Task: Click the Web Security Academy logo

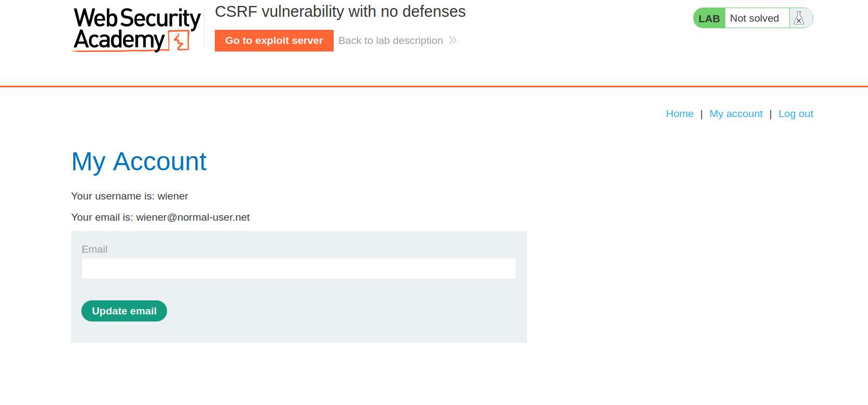Action: tap(137, 29)
